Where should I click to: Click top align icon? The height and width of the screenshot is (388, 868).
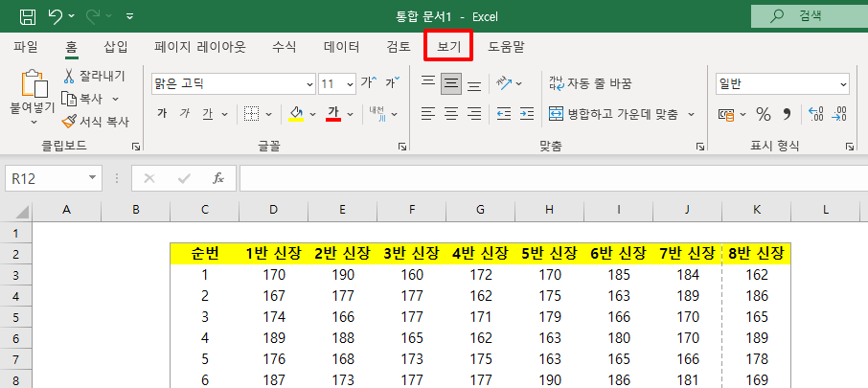[x=428, y=83]
